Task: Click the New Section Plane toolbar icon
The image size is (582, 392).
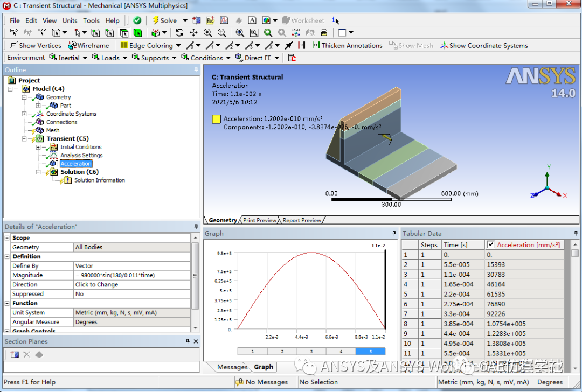Action: click(x=196, y=20)
